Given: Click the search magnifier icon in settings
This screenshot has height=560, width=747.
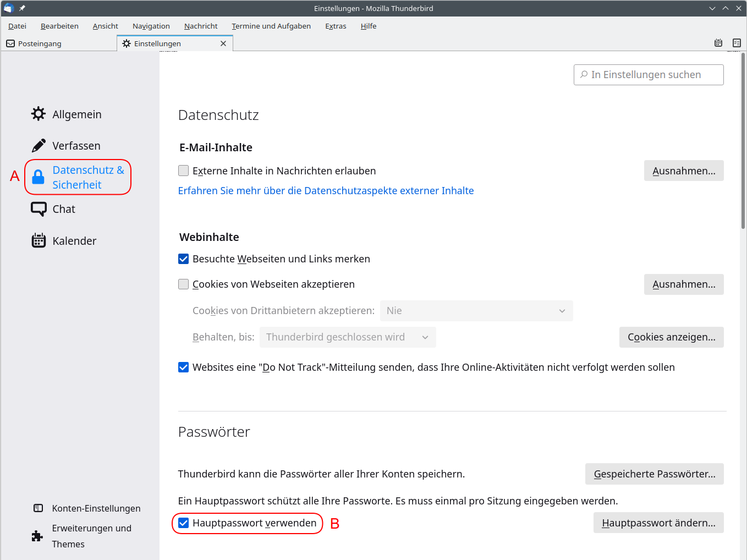Looking at the screenshot, I should tap(584, 74).
